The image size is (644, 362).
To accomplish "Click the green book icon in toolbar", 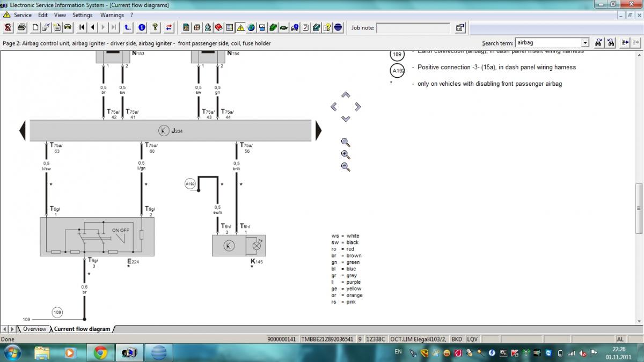I will (273, 27).
